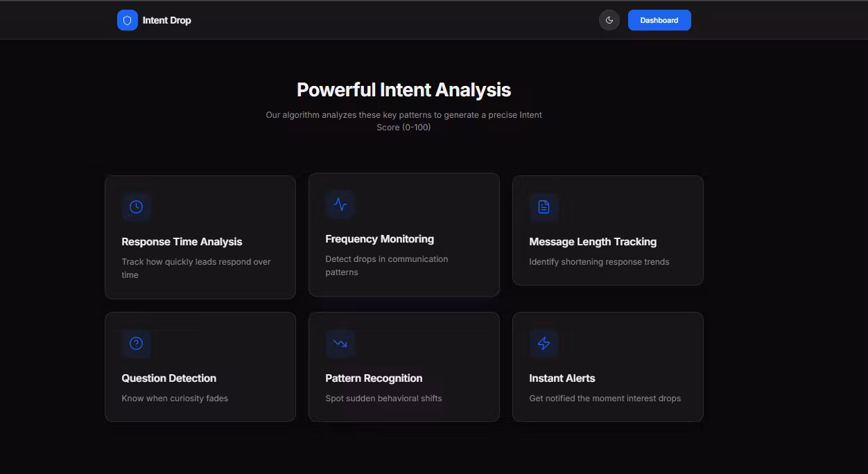Click the question mark icon for Question Detection
The image size is (868, 474).
click(136, 343)
